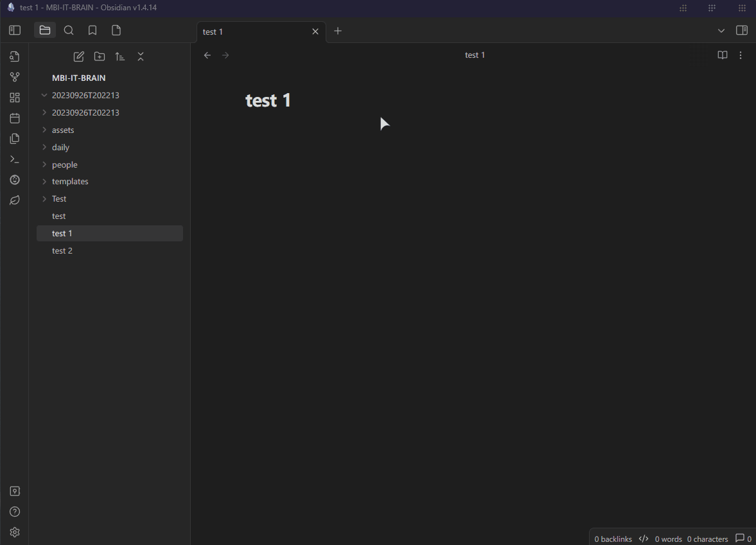
Task: Open the note test 2
Action: tap(109, 250)
